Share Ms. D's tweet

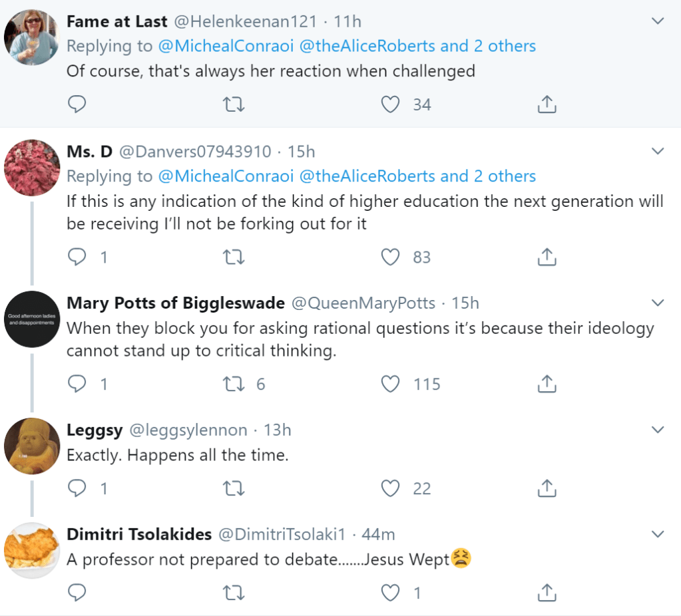point(546,257)
